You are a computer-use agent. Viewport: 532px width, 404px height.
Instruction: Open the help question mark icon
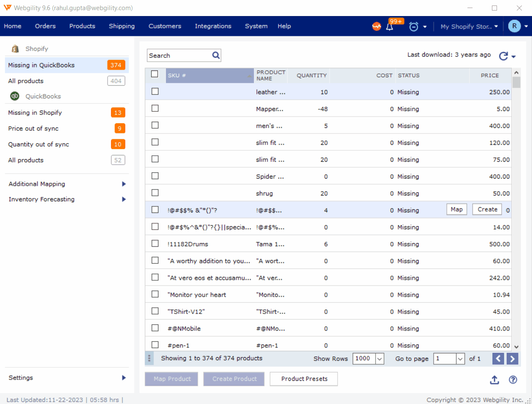coord(513,380)
